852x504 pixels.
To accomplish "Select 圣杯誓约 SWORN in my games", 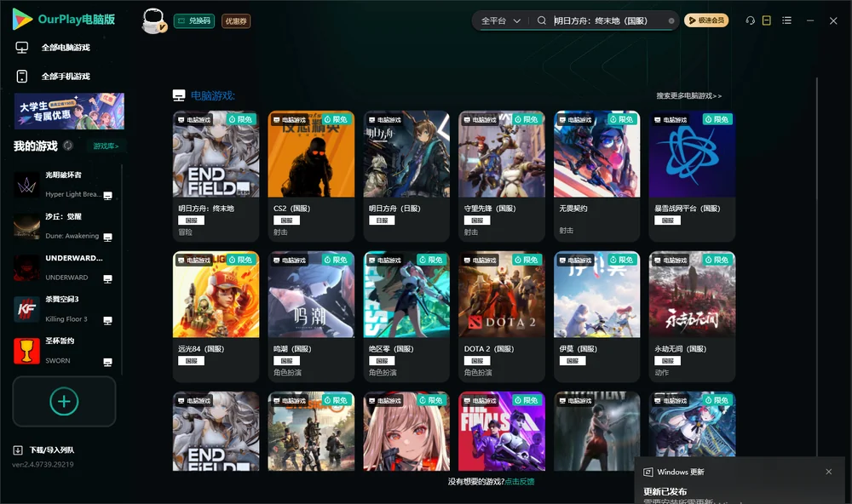I will click(64, 351).
